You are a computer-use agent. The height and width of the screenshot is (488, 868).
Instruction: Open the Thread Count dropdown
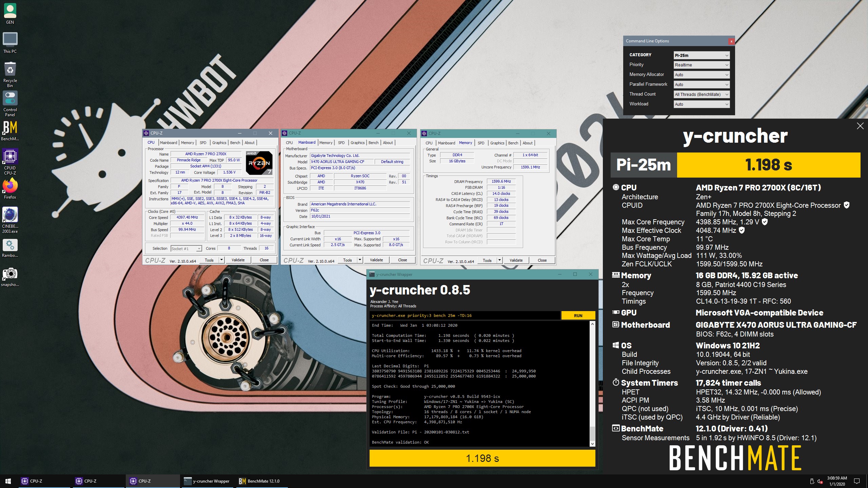[x=701, y=94]
